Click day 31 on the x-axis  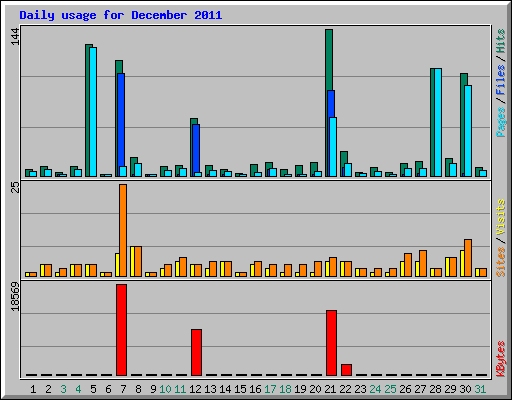coord(480,389)
